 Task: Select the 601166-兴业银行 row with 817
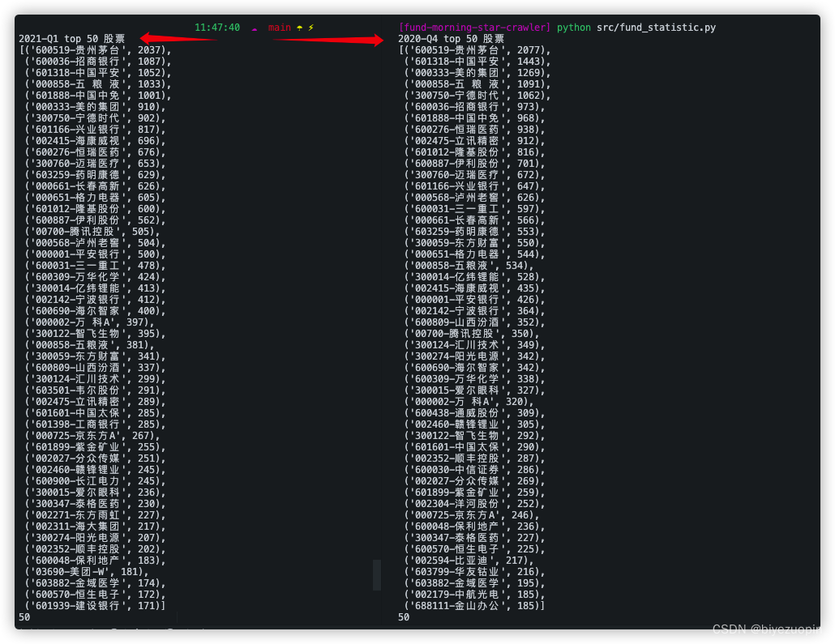pos(96,130)
